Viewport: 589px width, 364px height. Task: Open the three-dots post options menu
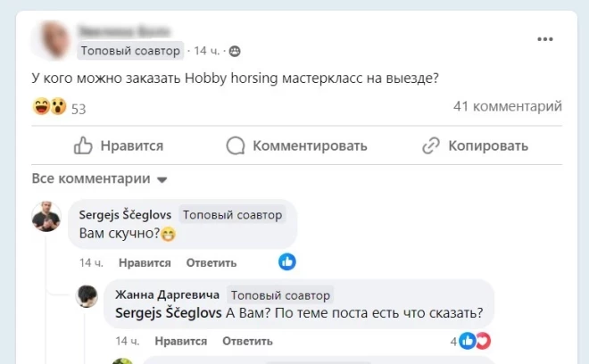545,39
